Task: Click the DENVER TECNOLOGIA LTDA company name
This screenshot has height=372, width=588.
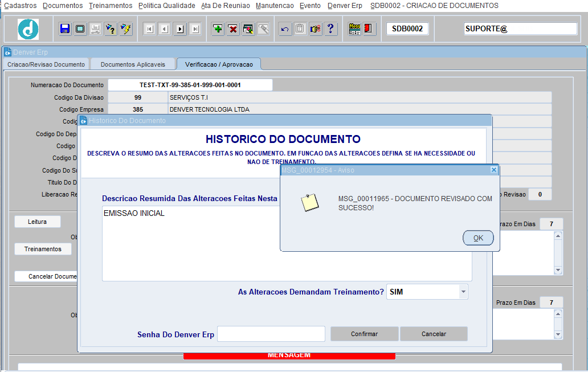Action: tap(209, 109)
